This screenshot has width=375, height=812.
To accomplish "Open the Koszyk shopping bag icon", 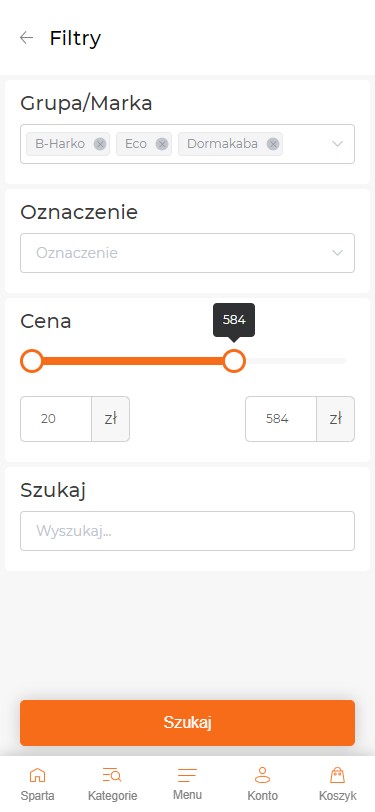I will (x=337, y=775).
